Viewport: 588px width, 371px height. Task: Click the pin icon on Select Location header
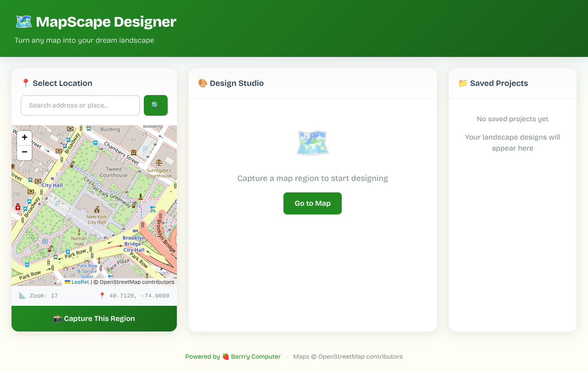point(26,83)
